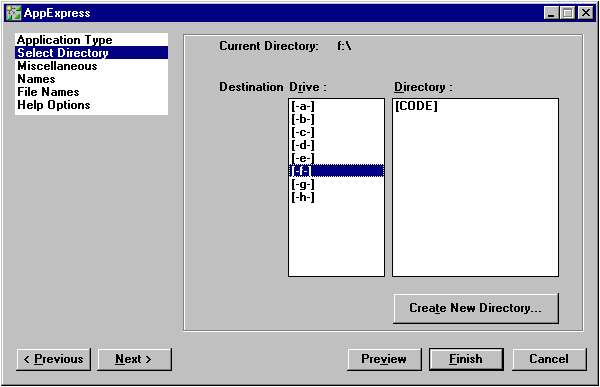Pick drive [-c-] as destination
Image resolution: width=600 pixels, height=387 pixels.
click(x=336, y=132)
